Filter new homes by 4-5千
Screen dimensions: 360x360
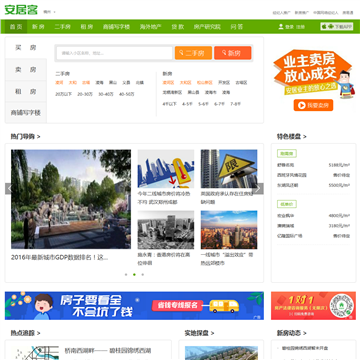pyautogui.click(x=187, y=104)
